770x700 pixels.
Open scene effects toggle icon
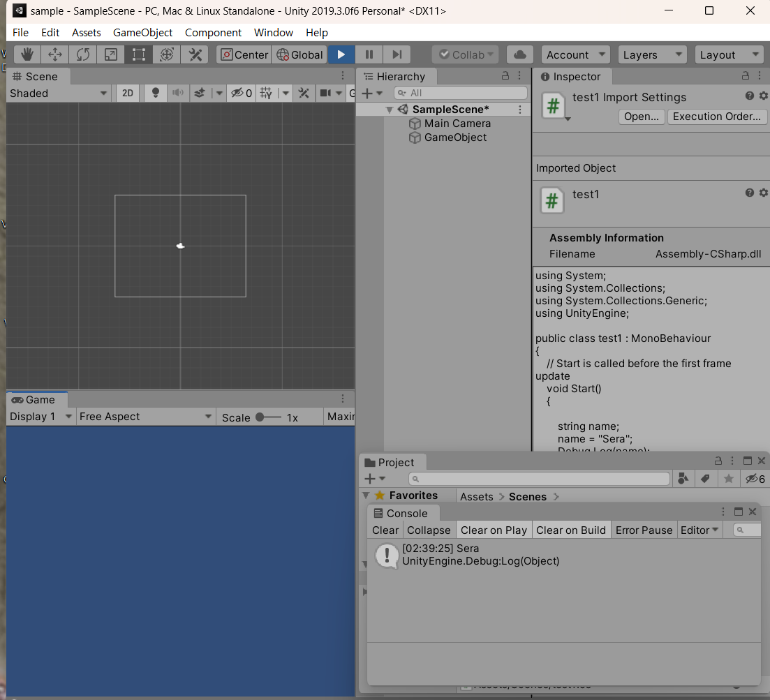(200, 93)
